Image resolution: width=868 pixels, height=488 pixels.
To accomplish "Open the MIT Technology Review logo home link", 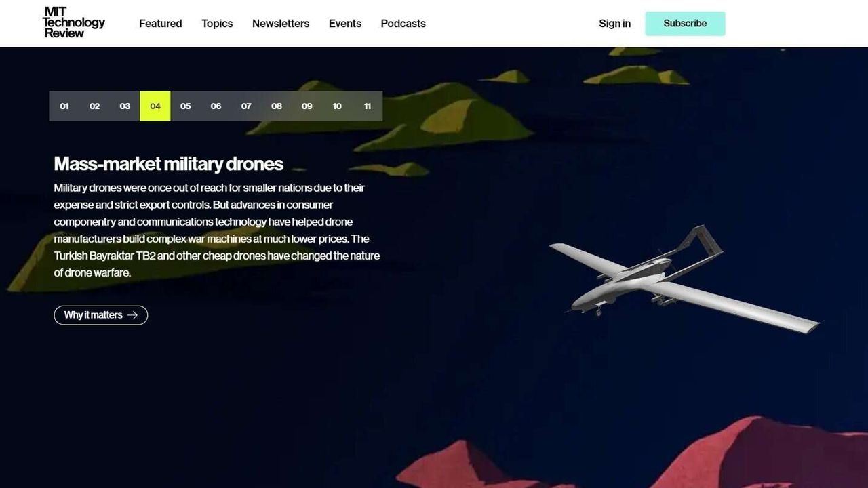I will click(x=74, y=22).
